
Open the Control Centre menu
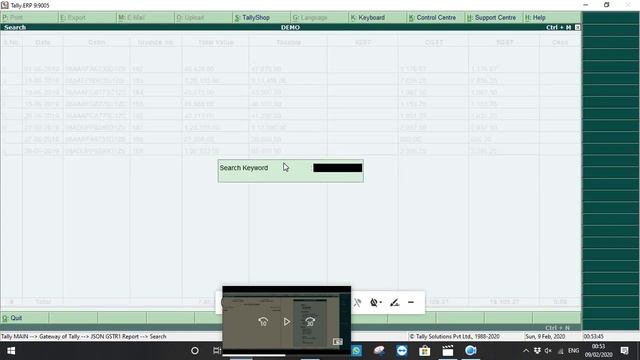click(435, 18)
